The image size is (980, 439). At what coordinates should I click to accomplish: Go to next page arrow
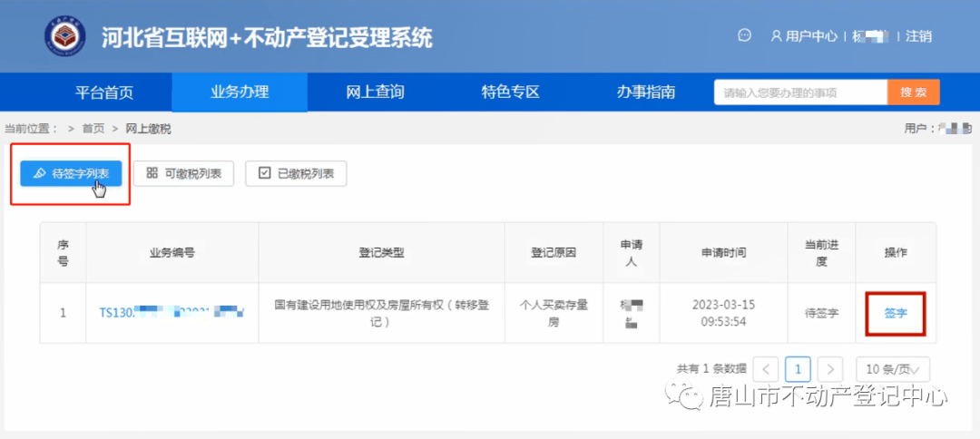tap(829, 369)
